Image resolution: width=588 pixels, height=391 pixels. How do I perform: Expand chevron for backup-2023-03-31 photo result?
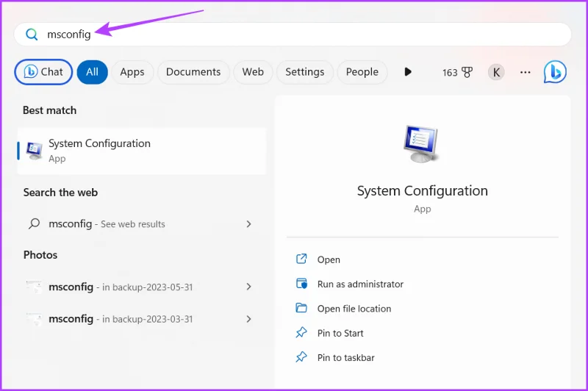[x=248, y=319]
